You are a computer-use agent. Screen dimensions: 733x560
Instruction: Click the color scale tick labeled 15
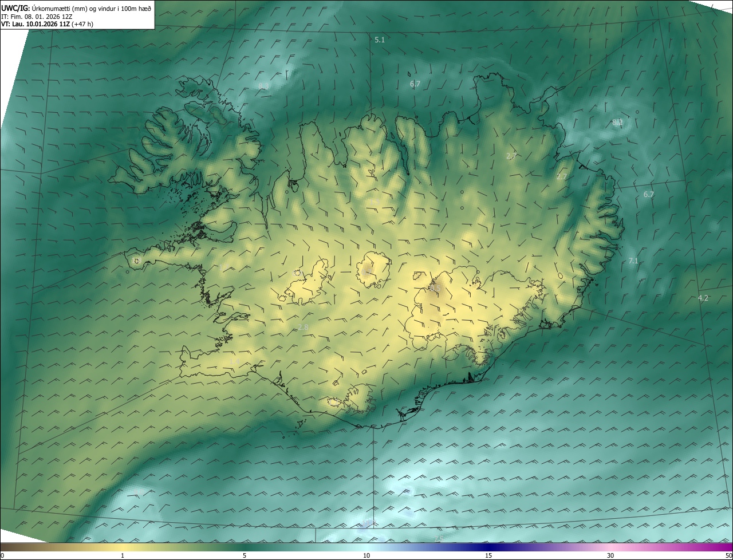click(x=488, y=555)
